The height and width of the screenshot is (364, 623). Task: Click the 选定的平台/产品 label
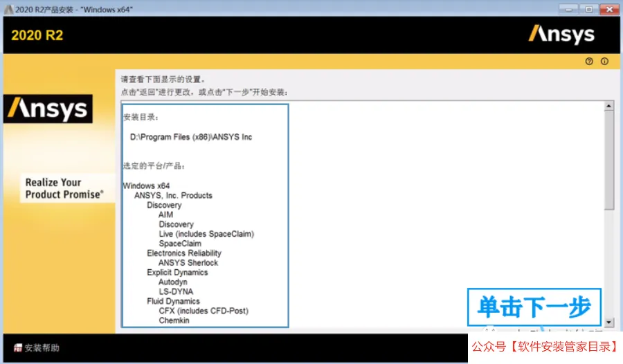click(154, 165)
